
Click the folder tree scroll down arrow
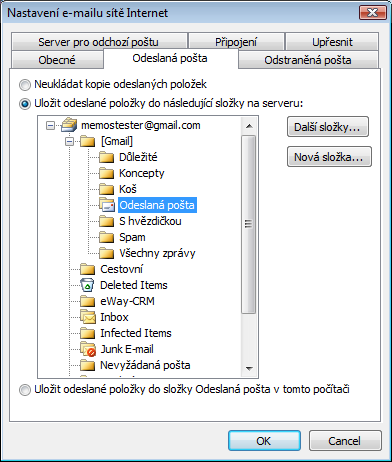click(x=249, y=368)
